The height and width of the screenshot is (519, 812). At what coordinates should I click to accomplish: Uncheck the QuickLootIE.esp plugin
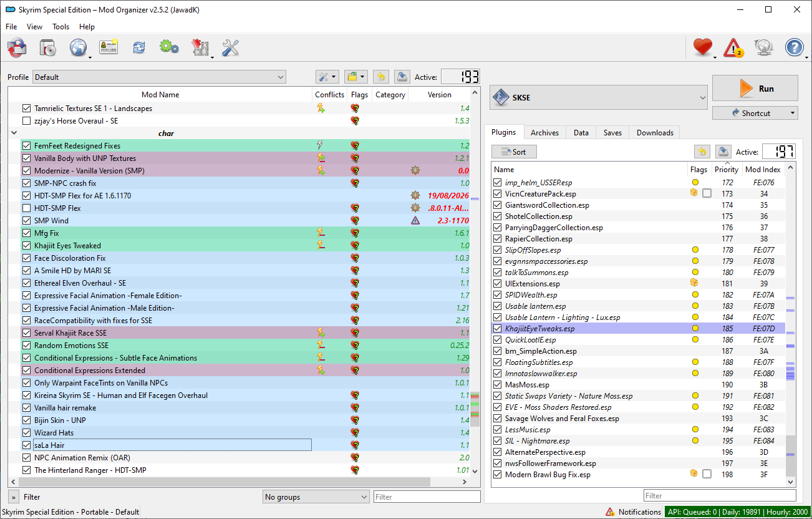(x=497, y=339)
